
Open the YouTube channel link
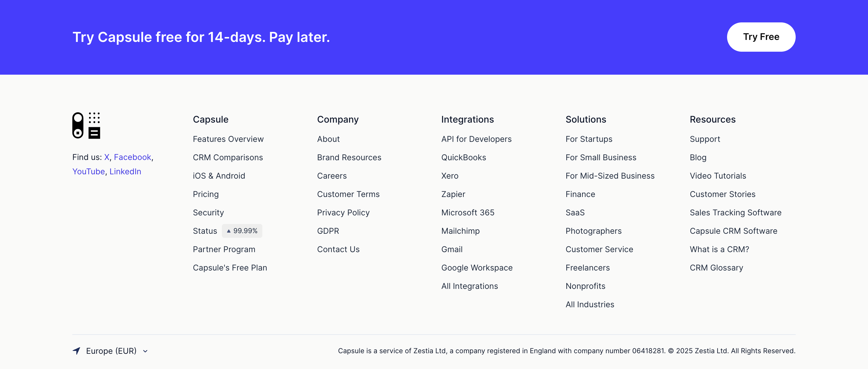(89, 171)
